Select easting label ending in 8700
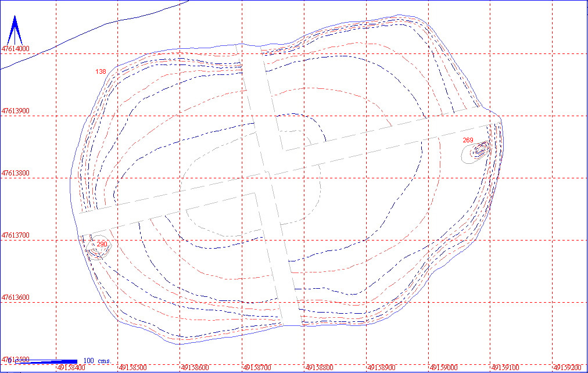This screenshot has width=588, height=373. click(257, 368)
